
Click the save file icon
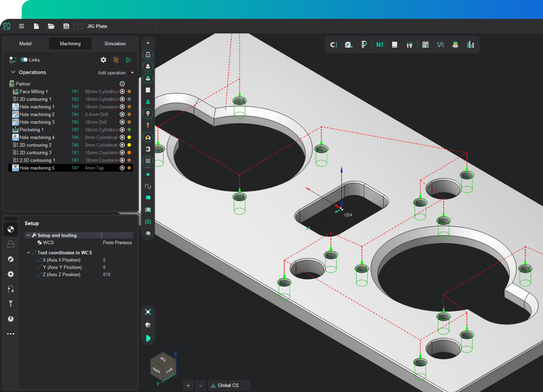(x=66, y=26)
